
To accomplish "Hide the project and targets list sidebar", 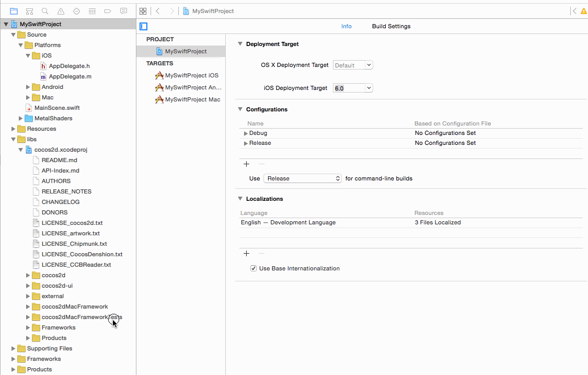I will (144, 26).
